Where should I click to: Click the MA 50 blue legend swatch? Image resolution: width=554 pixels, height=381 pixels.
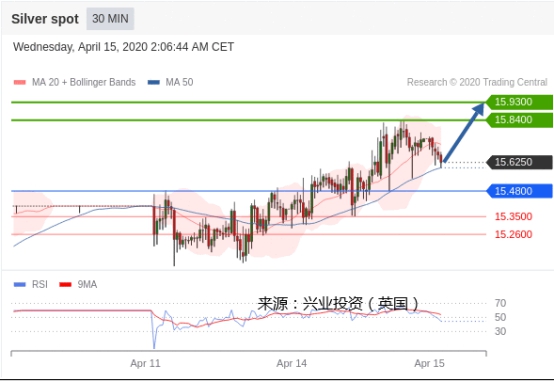[x=154, y=82]
